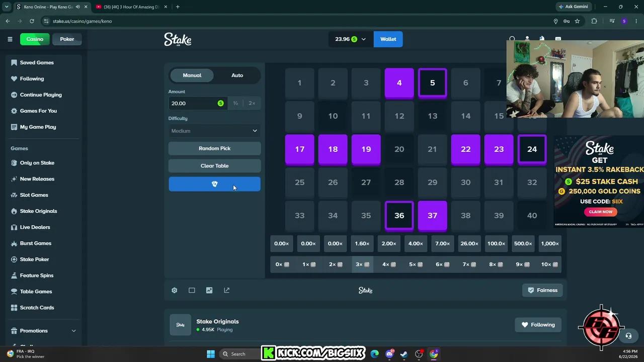This screenshot has height=362, width=644.
Task: Open the hamburger menu in the Stake header
Action: (10, 39)
